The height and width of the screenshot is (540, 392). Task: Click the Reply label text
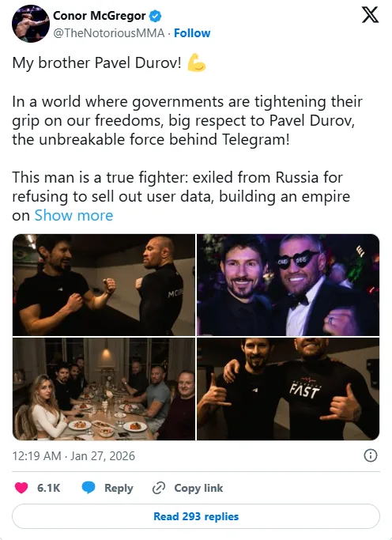[x=119, y=488]
